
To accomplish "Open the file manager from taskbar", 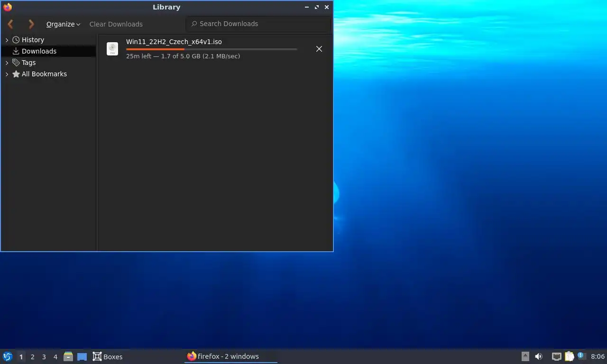I will click(x=68, y=356).
